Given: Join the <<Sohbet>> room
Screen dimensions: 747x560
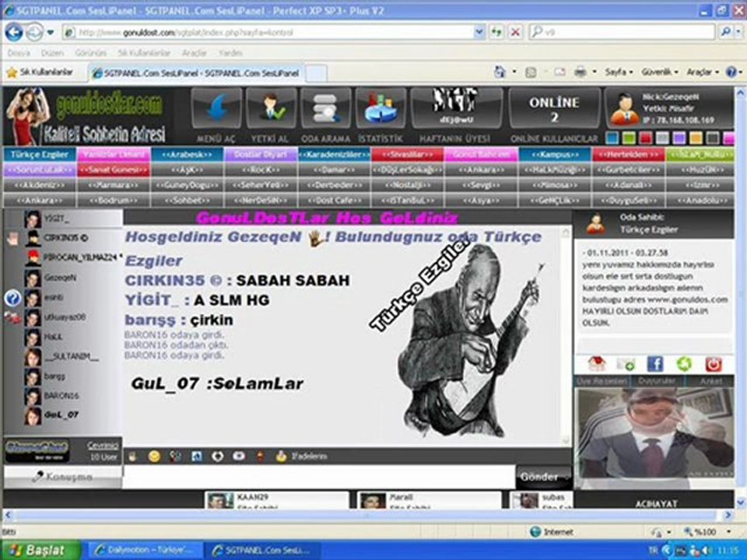Looking at the screenshot, I should 187,201.
